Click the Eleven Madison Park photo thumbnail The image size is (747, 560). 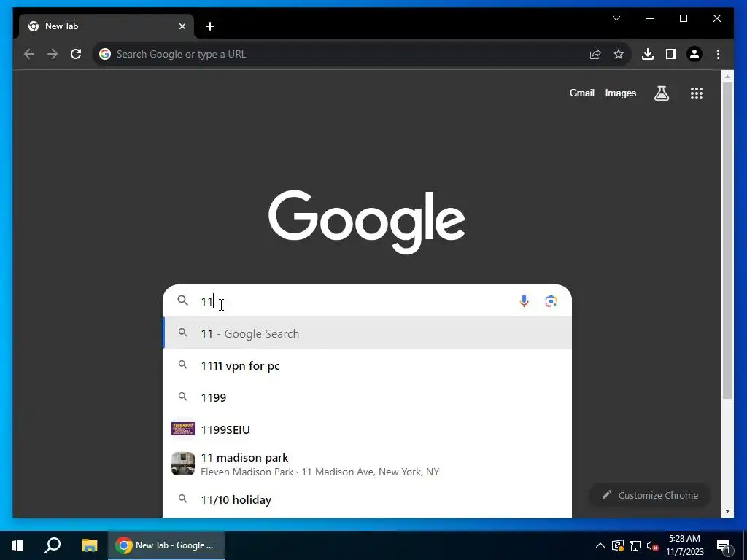point(183,464)
